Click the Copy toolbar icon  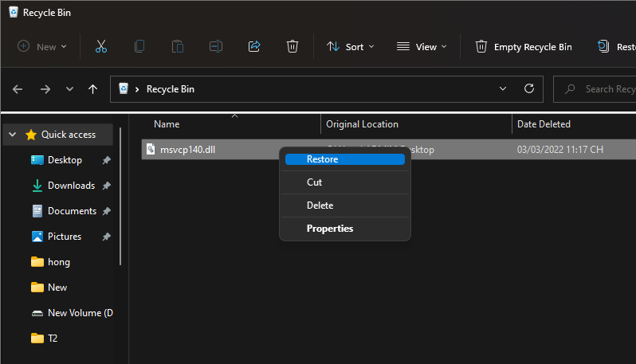139,47
